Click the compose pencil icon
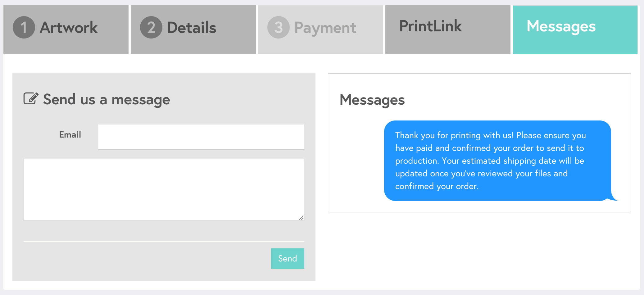 pos(31,98)
